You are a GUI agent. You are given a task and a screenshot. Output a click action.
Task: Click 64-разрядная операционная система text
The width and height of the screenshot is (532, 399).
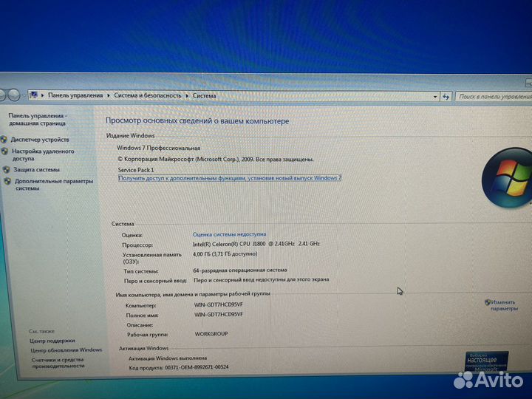240,270
